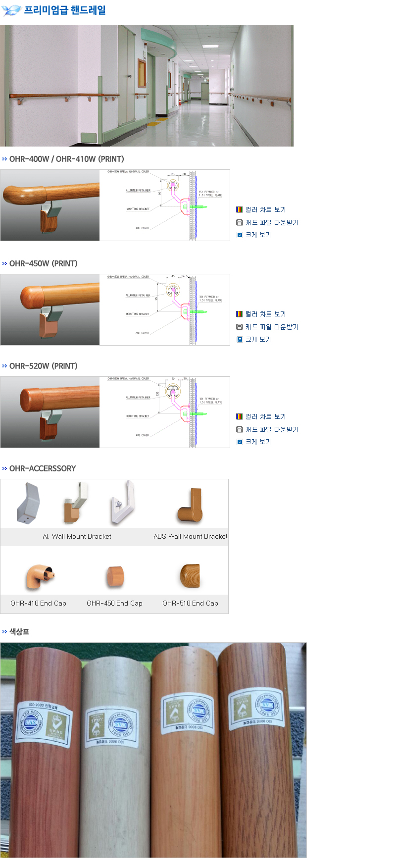Screen dimensions: 396x868
Task: Click the ABS Wall Mount Bracket image
Action: coord(190,506)
